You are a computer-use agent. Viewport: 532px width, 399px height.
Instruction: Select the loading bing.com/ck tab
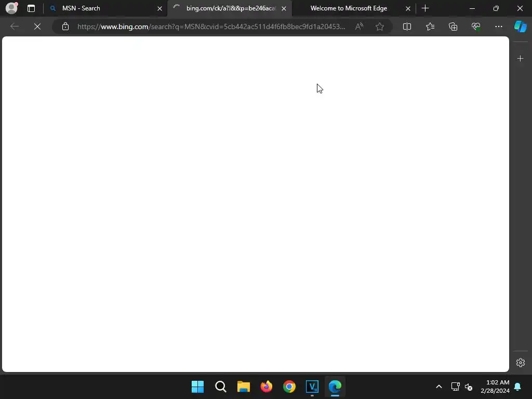point(230,8)
